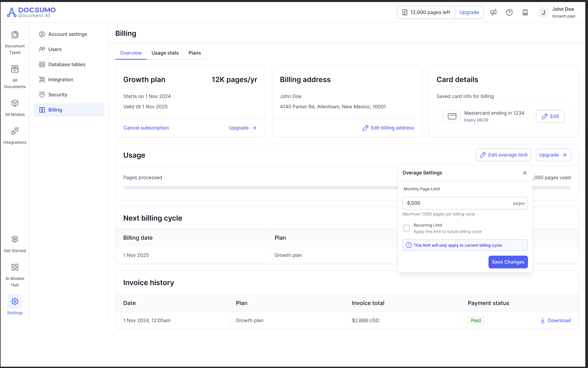This screenshot has height=368, width=588.
Task: Click the help question mark icon
Action: 509,12
